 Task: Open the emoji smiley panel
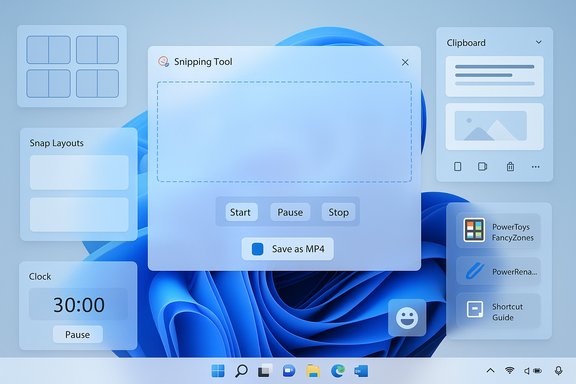[407, 317]
